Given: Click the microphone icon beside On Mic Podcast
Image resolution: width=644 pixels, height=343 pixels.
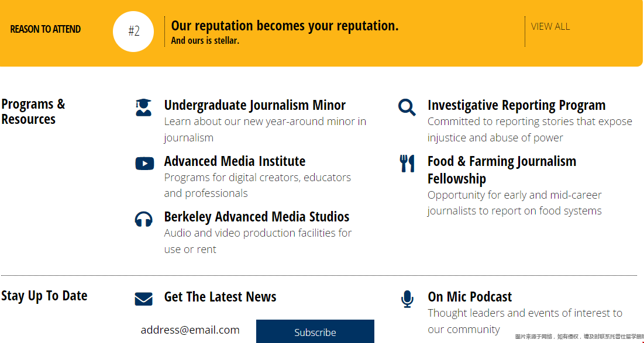Looking at the screenshot, I should coord(407,299).
